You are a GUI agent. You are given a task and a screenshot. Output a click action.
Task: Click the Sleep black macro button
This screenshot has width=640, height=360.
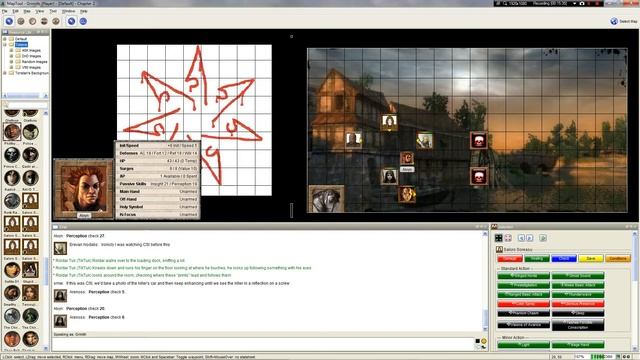(578, 313)
